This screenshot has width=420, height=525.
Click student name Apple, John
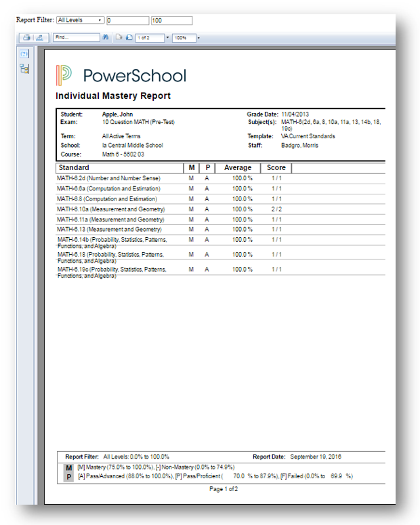118,114
